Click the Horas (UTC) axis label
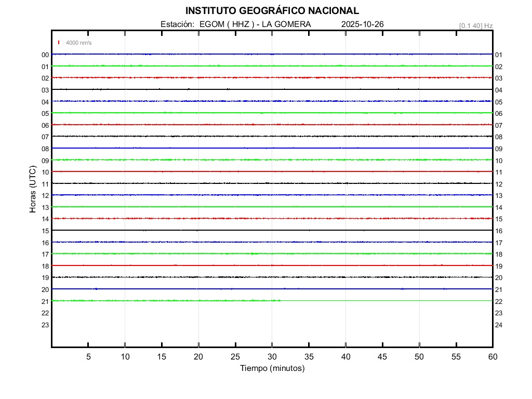The height and width of the screenshot is (399, 532). click(x=33, y=189)
